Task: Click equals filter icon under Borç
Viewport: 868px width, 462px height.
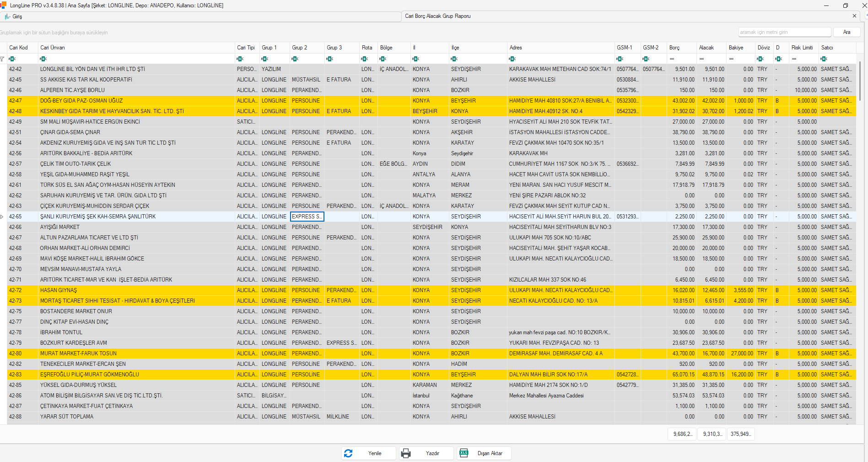Action: (672, 59)
